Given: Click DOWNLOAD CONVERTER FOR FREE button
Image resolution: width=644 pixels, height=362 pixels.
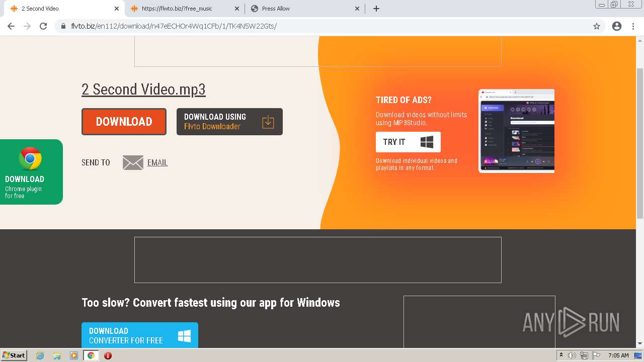Looking at the screenshot, I should pyautogui.click(x=140, y=335).
